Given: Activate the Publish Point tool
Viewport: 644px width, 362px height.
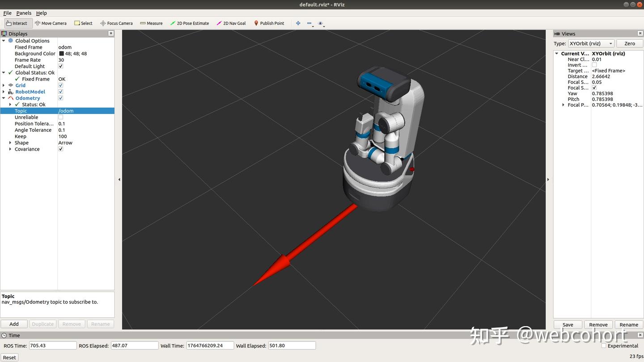Looking at the screenshot, I should coord(269,23).
